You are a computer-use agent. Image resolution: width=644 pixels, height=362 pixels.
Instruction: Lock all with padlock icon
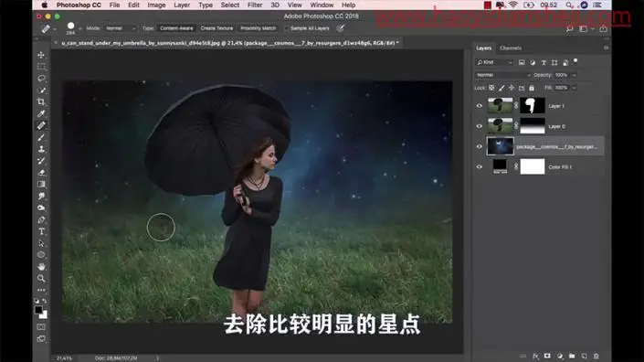(532, 88)
